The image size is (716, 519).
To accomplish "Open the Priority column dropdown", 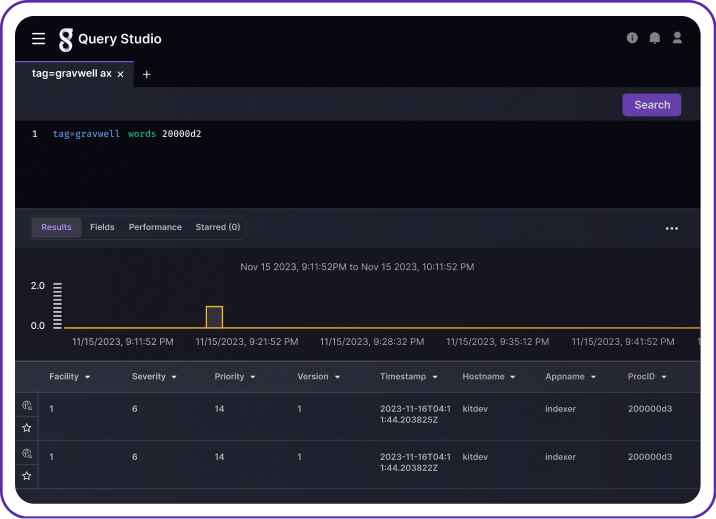I will (253, 377).
